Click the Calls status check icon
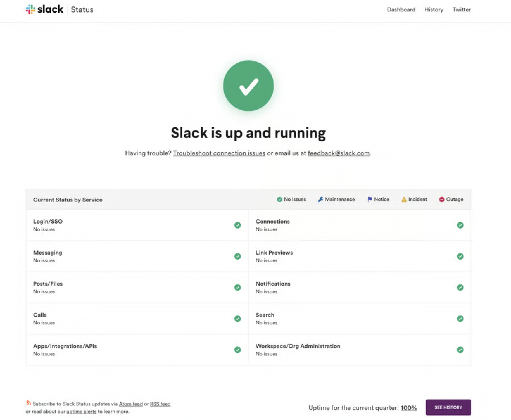511x420 pixels. pyautogui.click(x=237, y=319)
